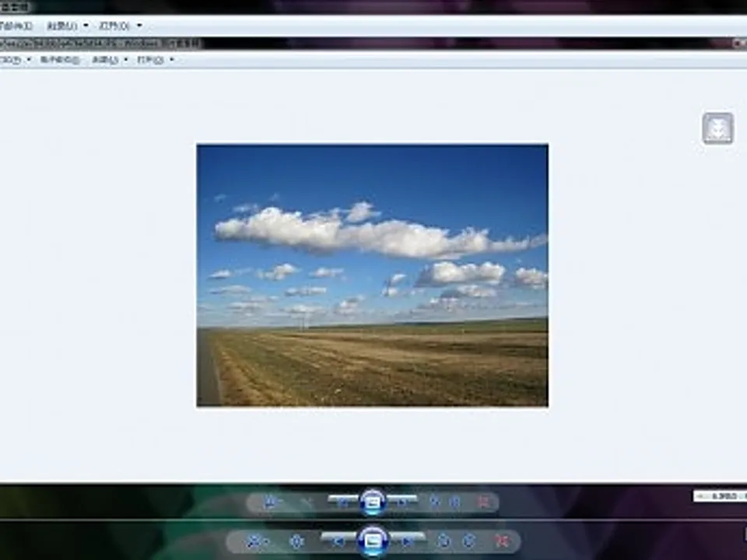Screen dimensions: 747x560
Task: Go to previous photo using bottom bar arrow
Action: pos(338,540)
